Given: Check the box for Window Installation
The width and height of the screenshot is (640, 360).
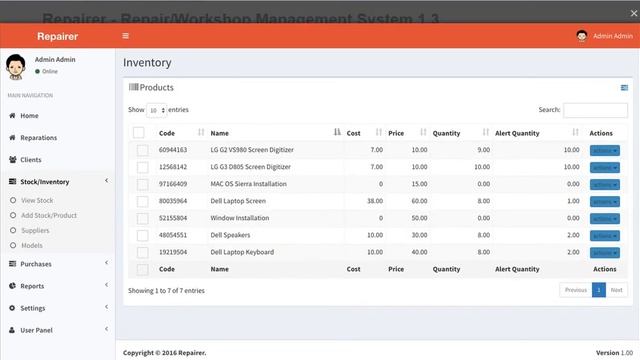Looking at the screenshot, I should (142, 218).
